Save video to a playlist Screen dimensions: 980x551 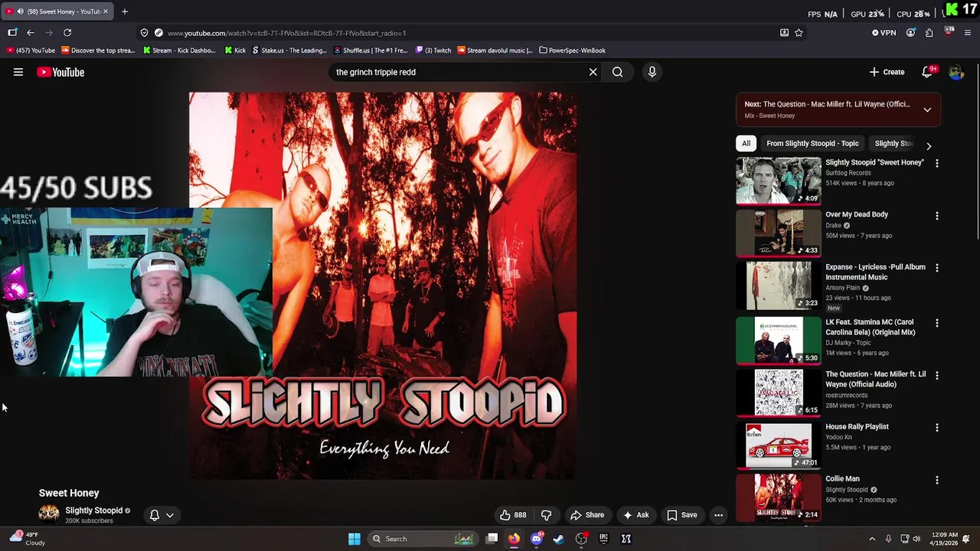681,515
